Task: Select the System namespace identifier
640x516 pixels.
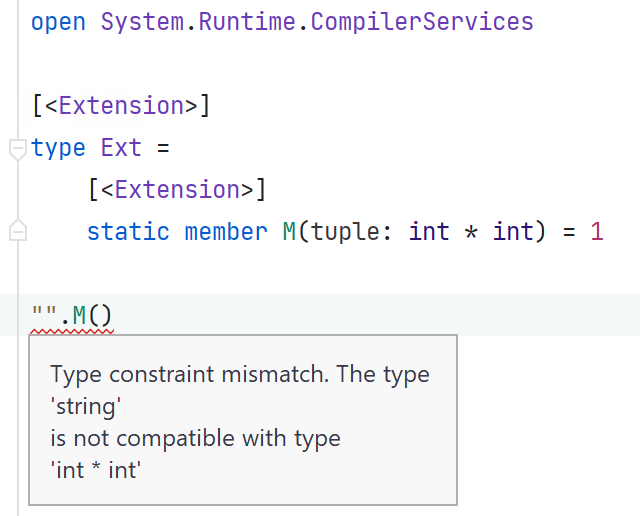Action: [x=142, y=22]
